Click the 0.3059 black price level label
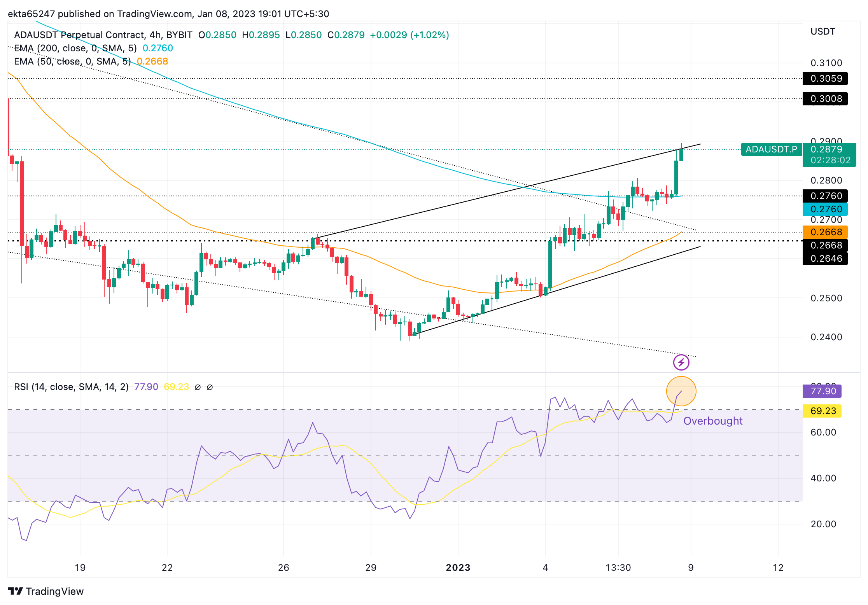 coord(826,79)
